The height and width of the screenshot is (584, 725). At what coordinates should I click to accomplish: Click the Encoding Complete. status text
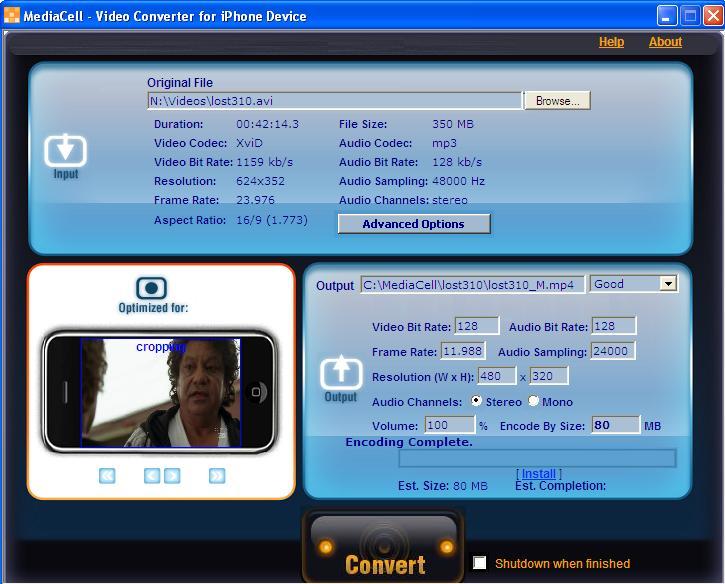pos(409,442)
